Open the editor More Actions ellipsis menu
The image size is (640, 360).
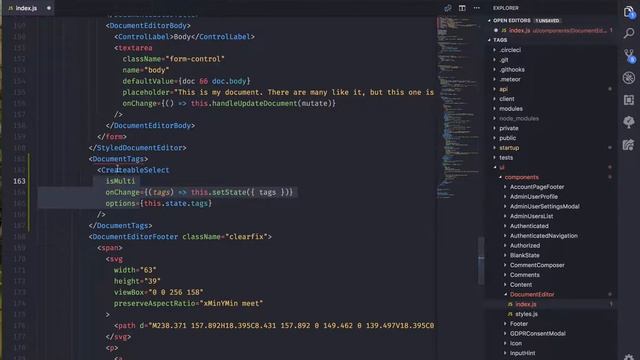[477, 8]
